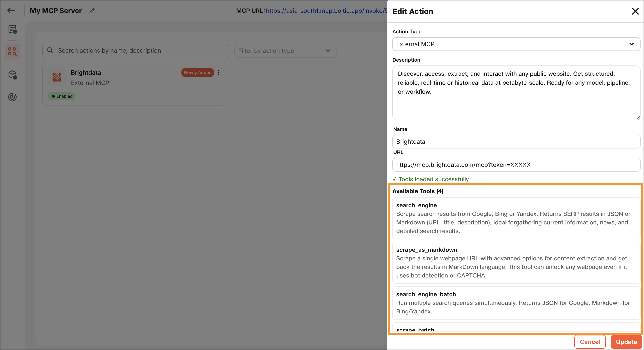Select the actions search sidebar icon
The image size is (644, 350).
coord(12,52)
